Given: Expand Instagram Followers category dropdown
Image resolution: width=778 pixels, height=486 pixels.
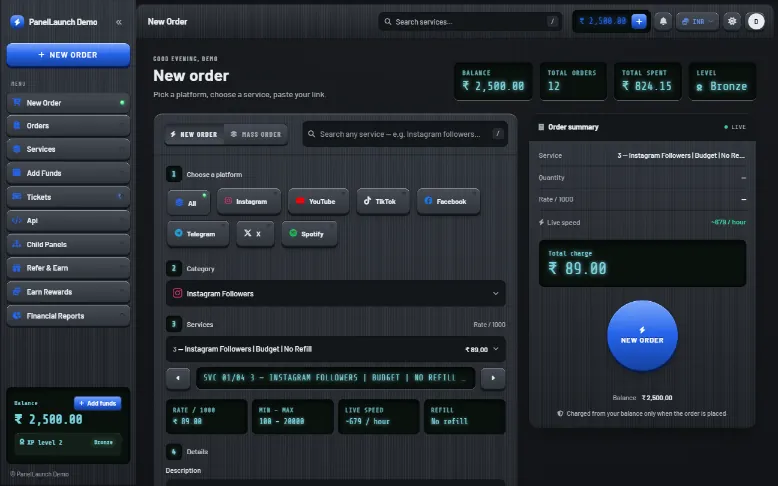Looking at the screenshot, I should [x=336, y=293].
